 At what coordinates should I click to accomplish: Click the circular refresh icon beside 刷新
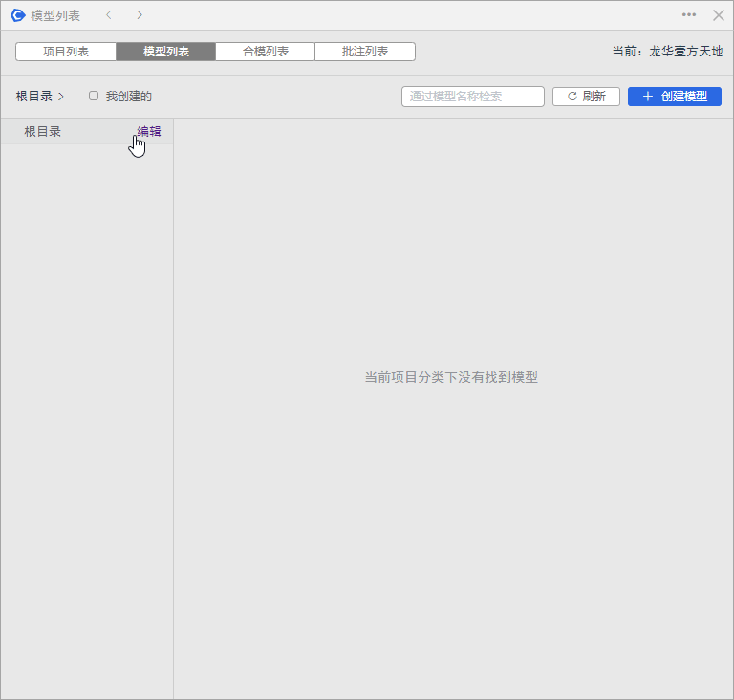point(572,97)
